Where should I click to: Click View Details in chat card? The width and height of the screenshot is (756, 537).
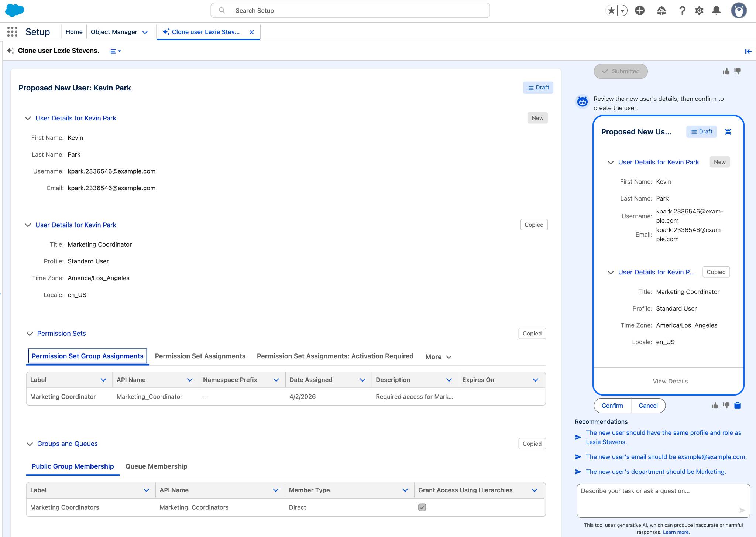tap(670, 381)
